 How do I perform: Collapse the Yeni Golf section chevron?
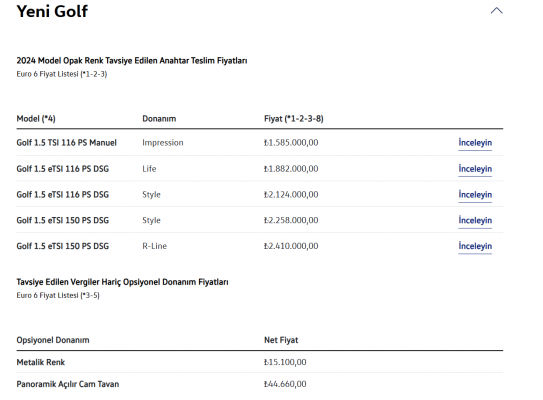(x=496, y=11)
